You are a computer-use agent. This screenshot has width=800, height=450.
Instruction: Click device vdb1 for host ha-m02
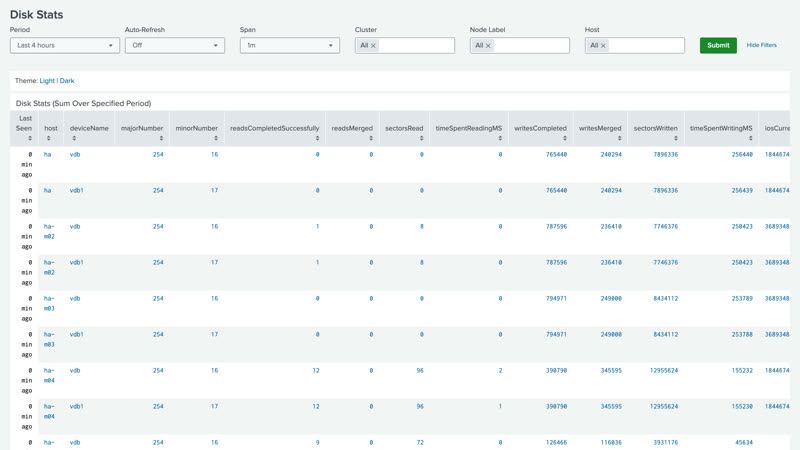77,262
